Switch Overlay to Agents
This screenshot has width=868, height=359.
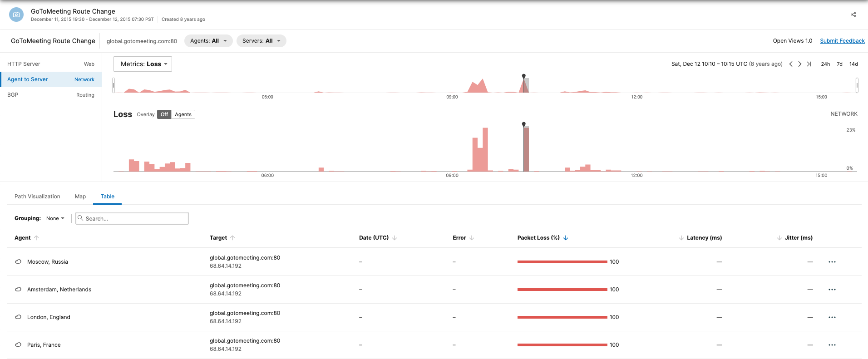(183, 114)
